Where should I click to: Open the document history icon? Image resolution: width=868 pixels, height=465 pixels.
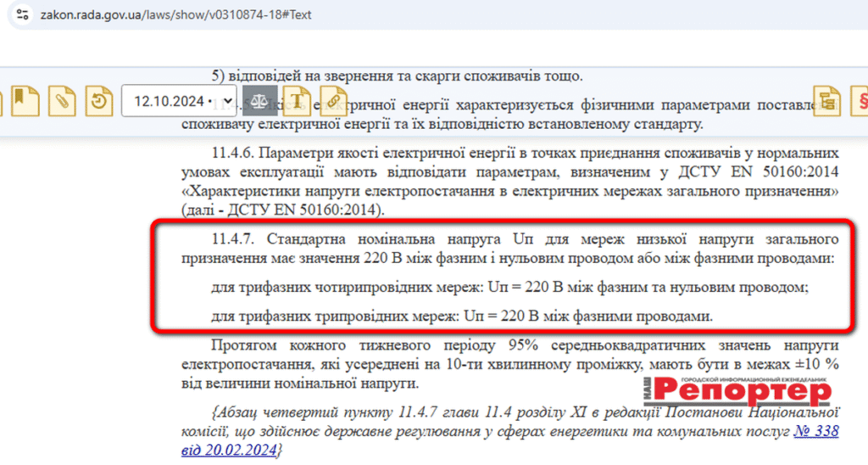coord(99,101)
